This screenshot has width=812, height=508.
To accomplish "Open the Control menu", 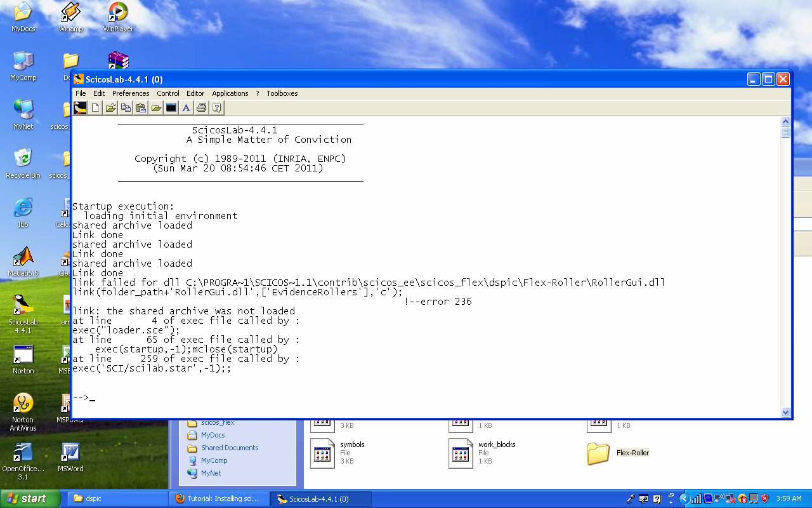I will (x=168, y=93).
